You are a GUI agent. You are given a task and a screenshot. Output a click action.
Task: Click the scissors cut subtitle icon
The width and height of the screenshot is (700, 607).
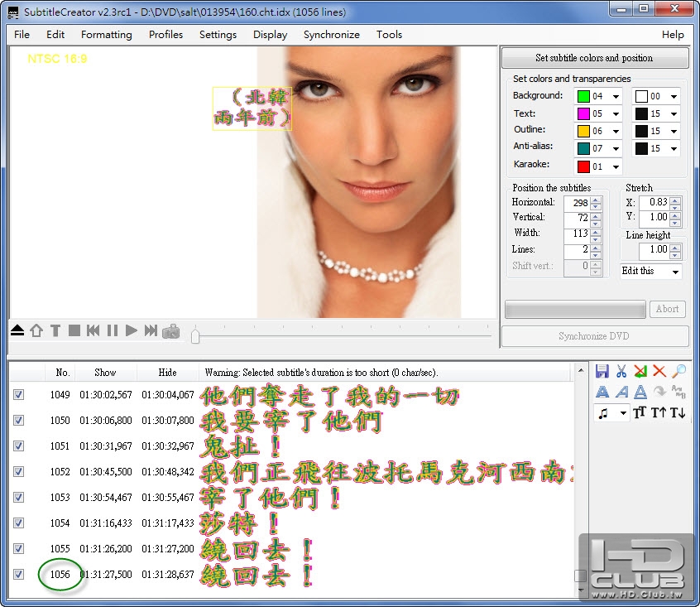coord(621,372)
